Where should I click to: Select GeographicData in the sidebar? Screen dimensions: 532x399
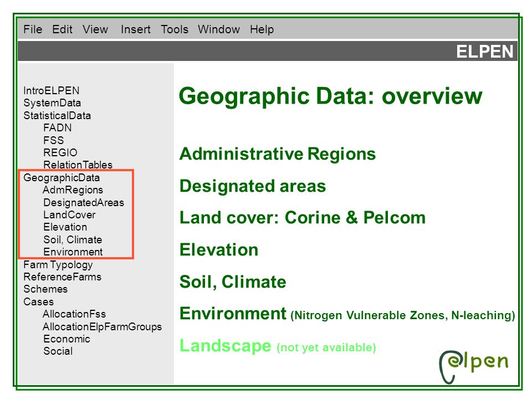coord(62,177)
